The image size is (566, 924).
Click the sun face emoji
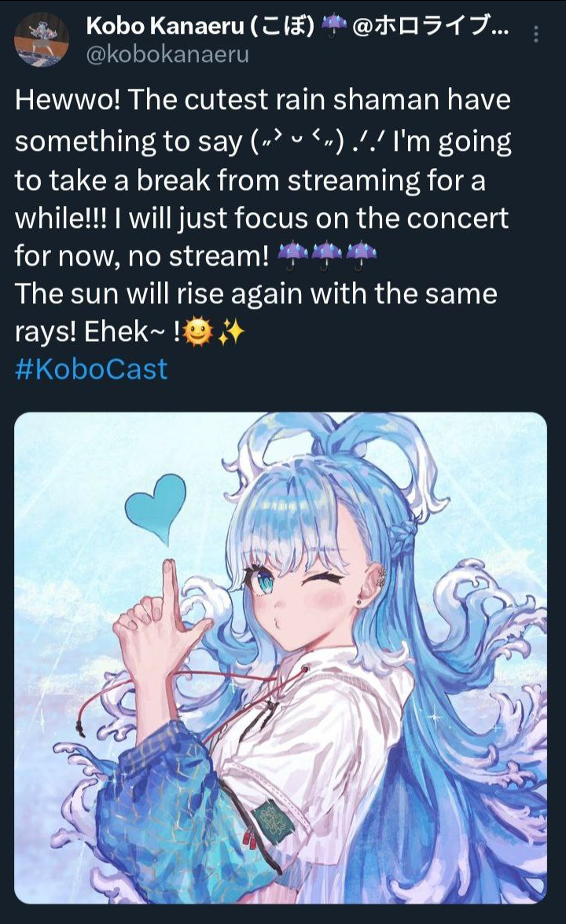[x=197, y=332]
